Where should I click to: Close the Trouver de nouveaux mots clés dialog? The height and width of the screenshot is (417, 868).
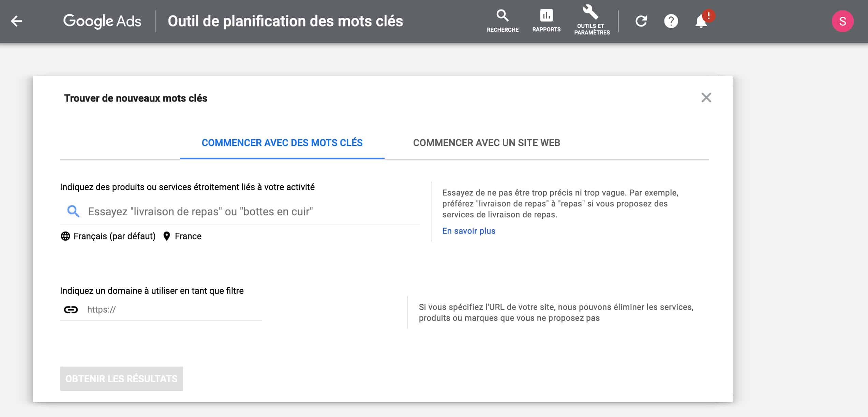click(x=706, y=98)
